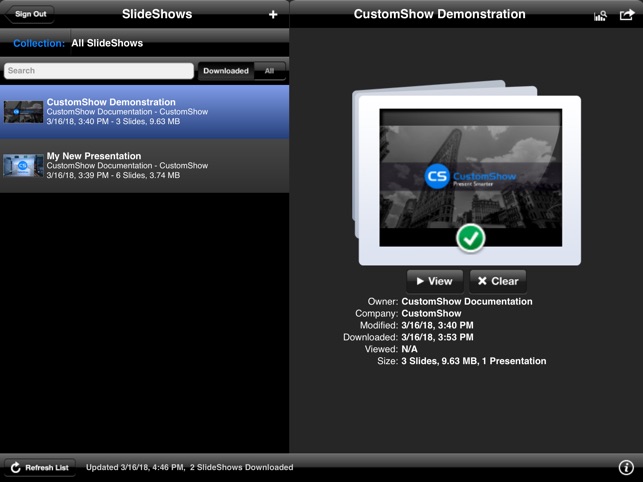Open My New Presentation list thumbnail
Image resolution: width=643 pixels, height=482 pixels.
[x=23, y=166]
